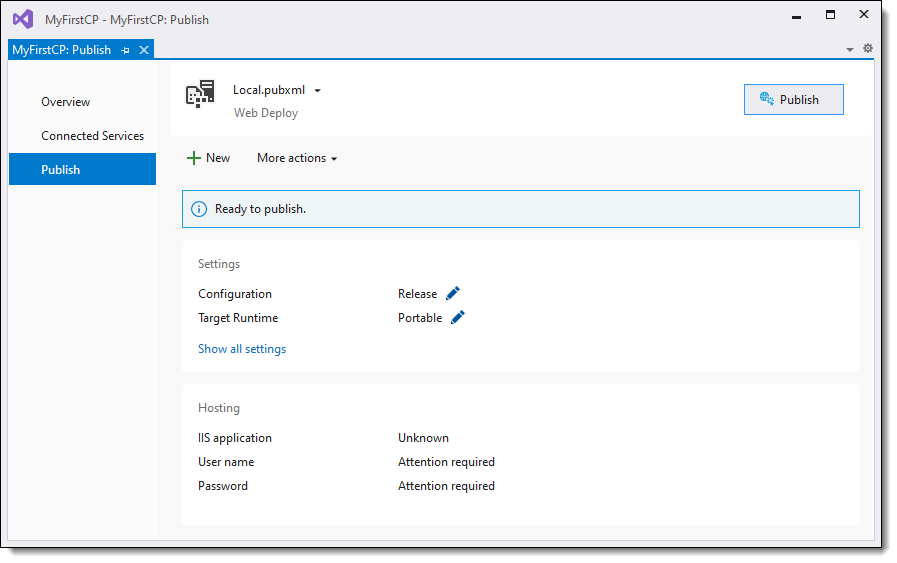Open the More actions dropdown

[x=297, y=158]
